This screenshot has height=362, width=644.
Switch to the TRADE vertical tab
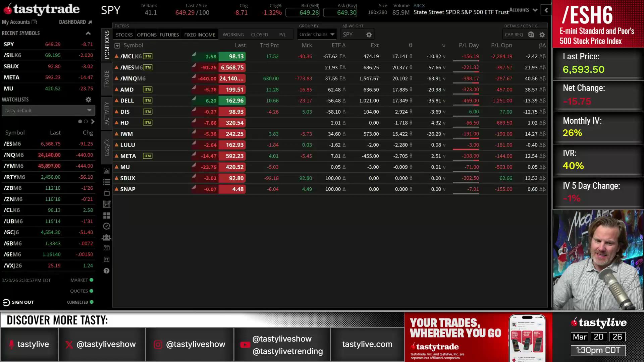[107, 79]
